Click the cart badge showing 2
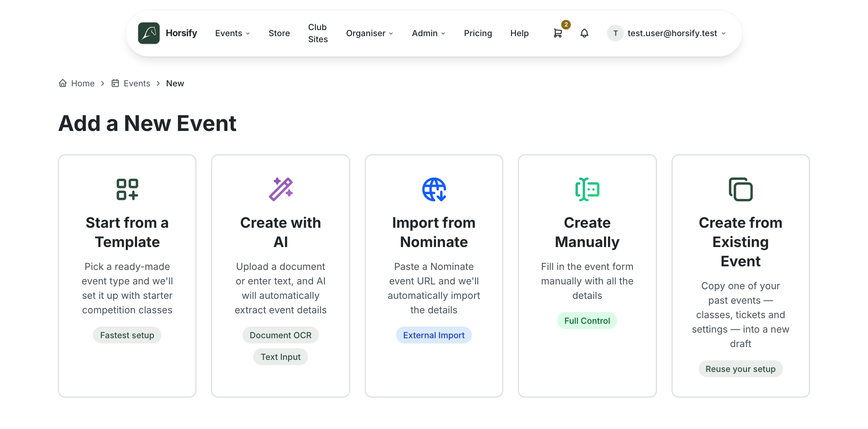 (566, 25)
